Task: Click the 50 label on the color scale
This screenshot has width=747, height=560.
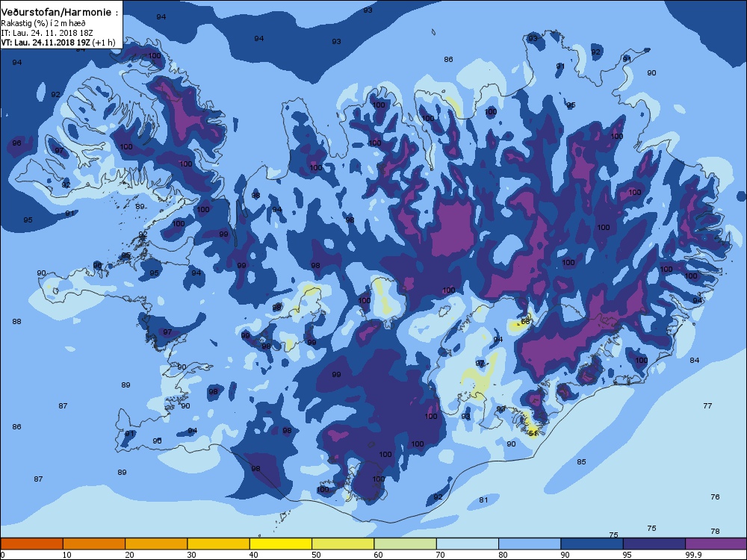Action: point(316,555)
